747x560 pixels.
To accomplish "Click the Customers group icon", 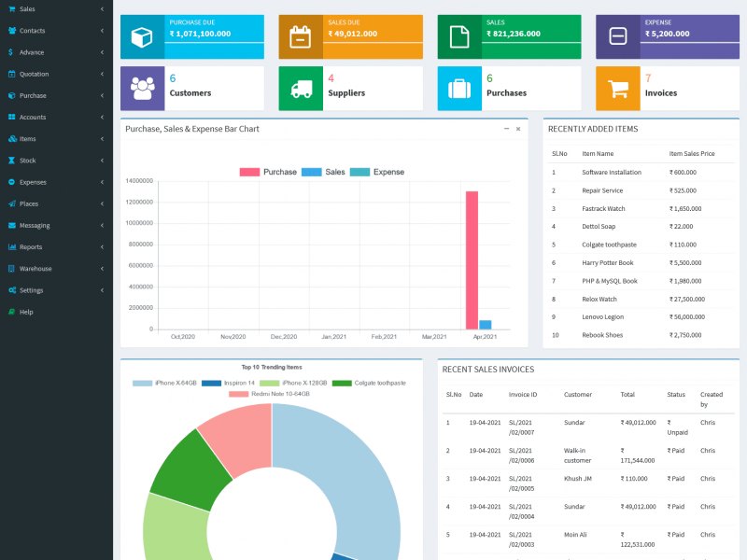I will coord(143,88).
